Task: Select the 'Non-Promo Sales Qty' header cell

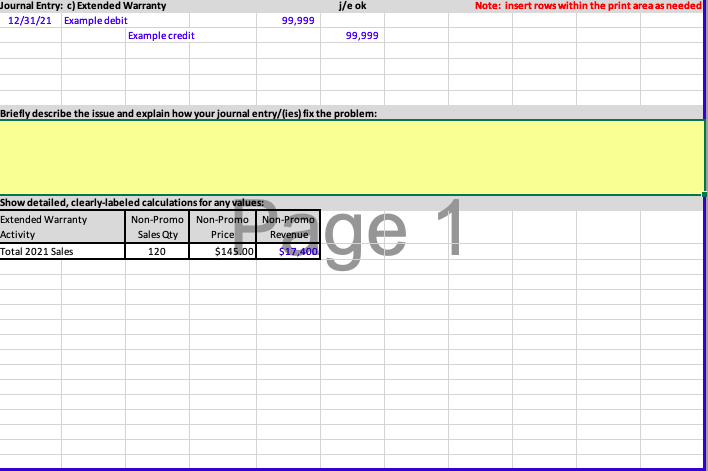Action: (157, 227)
